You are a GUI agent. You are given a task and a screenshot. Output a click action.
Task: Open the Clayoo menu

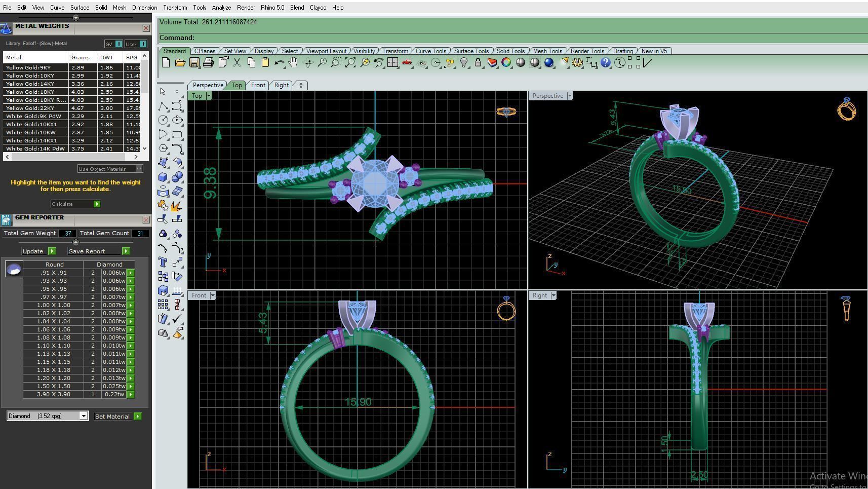[x=318, y=8]
